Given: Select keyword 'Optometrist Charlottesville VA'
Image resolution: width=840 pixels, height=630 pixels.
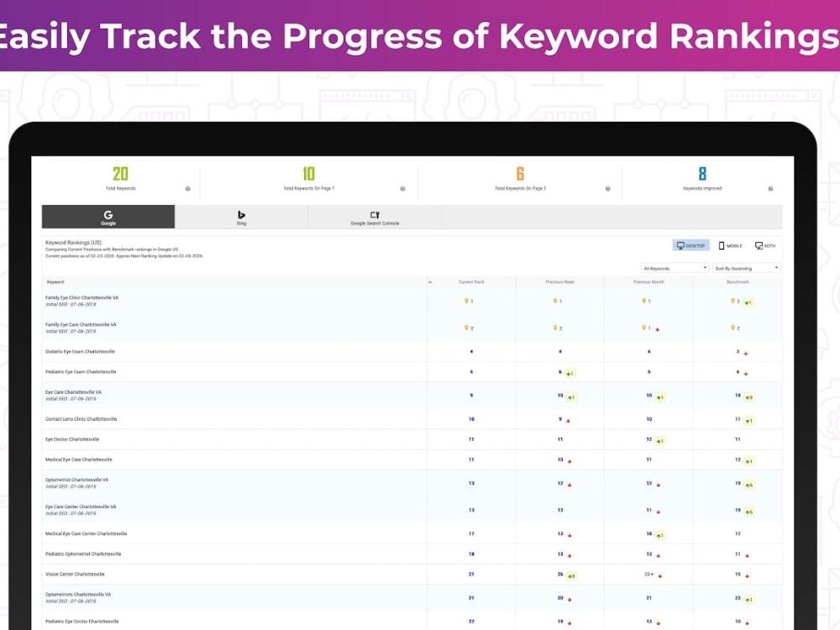Looking at the screenshot, I should (x=76, y=480).
